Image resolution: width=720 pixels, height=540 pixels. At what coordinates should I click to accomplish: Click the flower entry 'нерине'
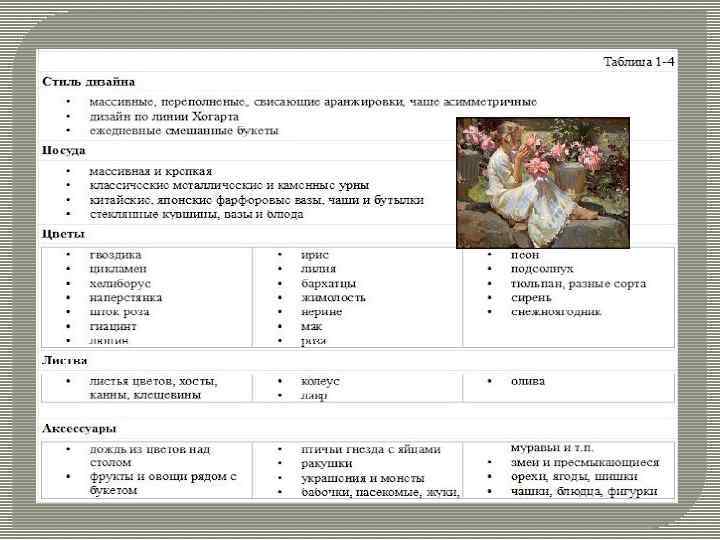click(x=321, y=312)
